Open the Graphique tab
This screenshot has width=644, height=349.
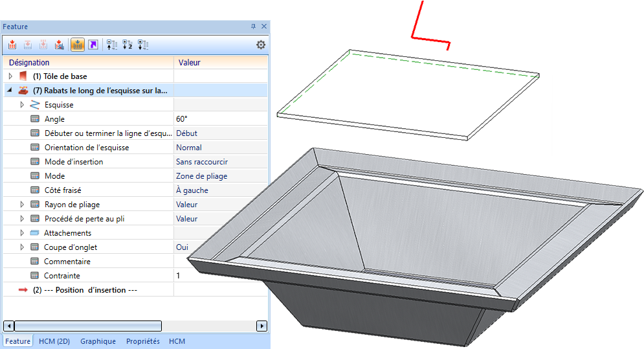pos(98,341)
